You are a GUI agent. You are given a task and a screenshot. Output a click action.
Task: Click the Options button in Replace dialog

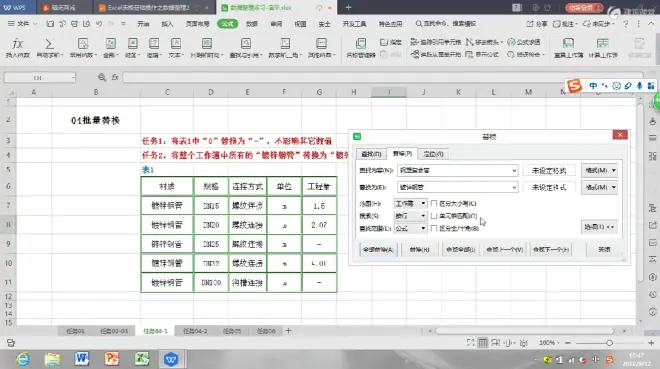click(599, 227)
